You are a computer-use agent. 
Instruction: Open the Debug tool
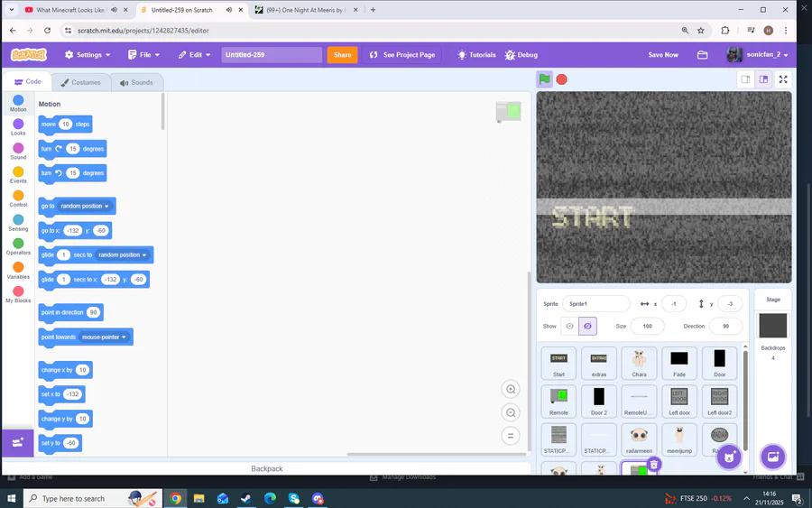coord(521,55)
